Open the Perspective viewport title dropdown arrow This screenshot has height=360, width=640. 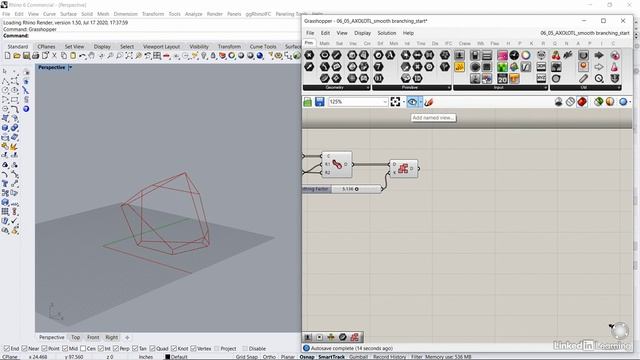point(70,67)
